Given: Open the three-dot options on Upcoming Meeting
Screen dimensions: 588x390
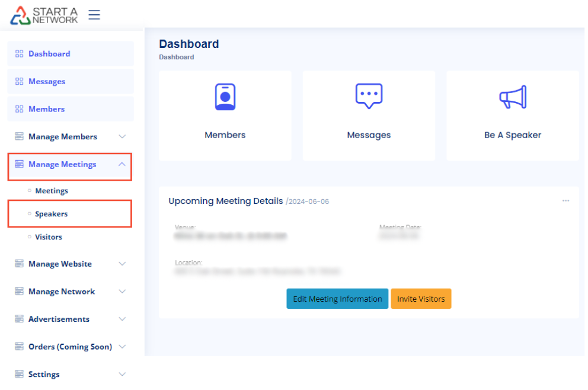Looking at the screenshot, I should (565, 201).
